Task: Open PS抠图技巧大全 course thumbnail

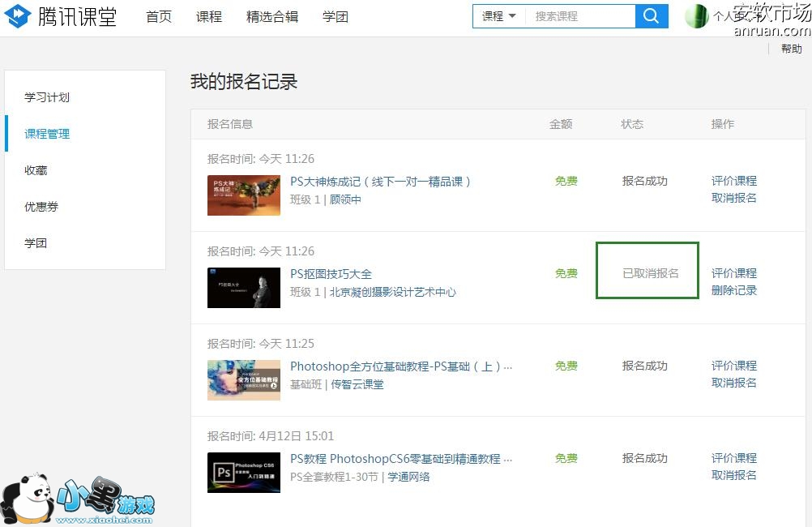Action: (244, 288)
